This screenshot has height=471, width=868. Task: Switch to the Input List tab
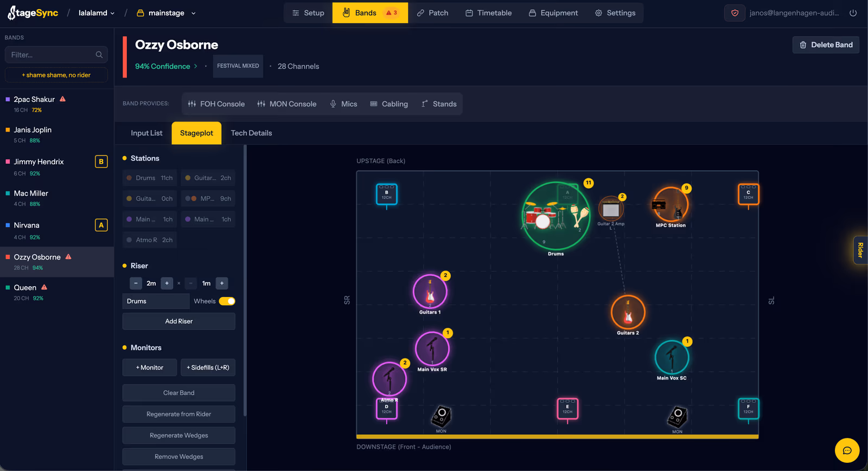(x=146, y=133)
